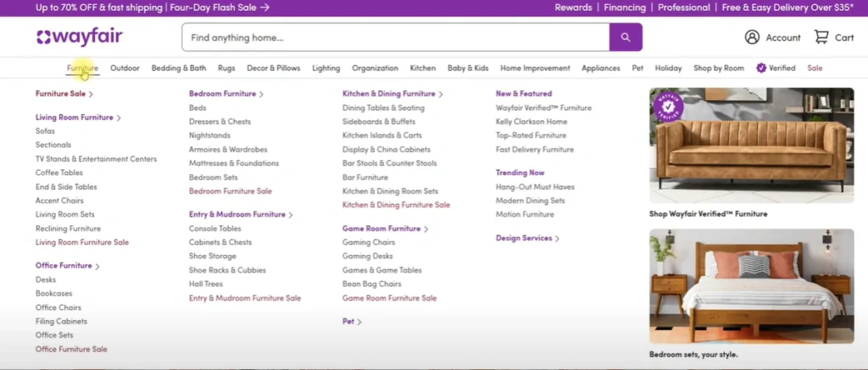
Task: Click the Flash Sale arrow icon
Action: [264, 8]
